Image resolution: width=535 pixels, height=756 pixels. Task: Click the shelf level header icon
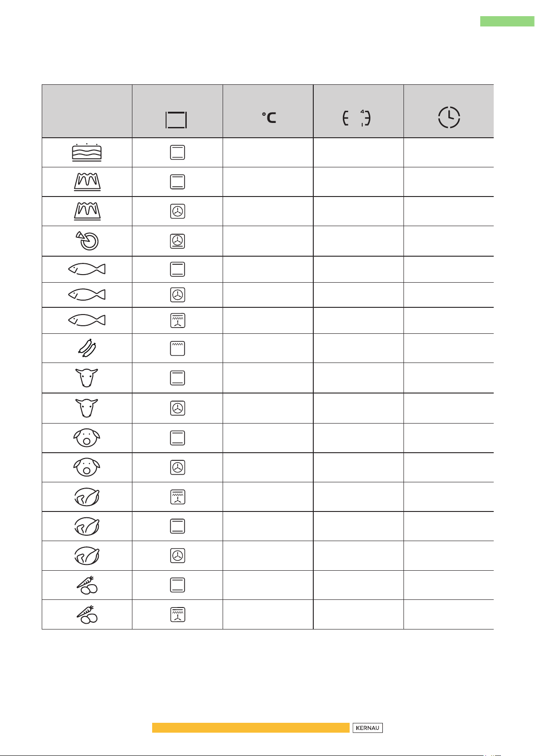[356, 118]
